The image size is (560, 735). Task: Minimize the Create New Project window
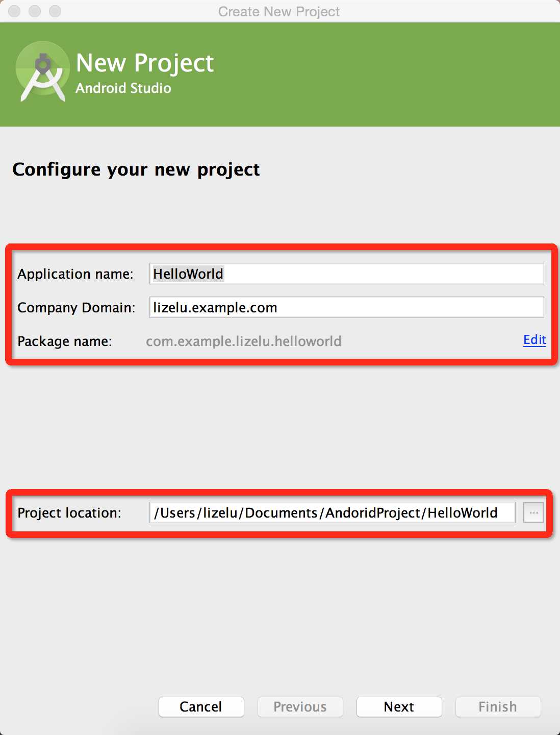click(x=35, y=11)
